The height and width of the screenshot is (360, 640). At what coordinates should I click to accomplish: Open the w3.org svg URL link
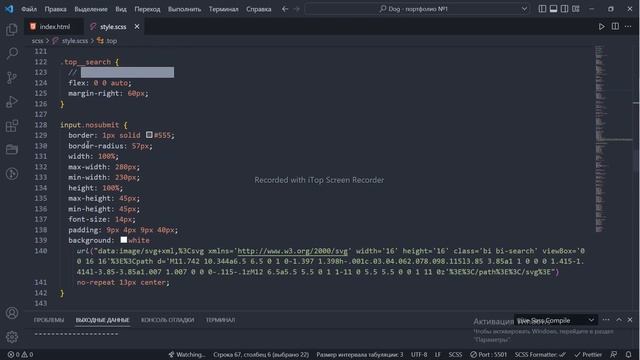(292, 251)
